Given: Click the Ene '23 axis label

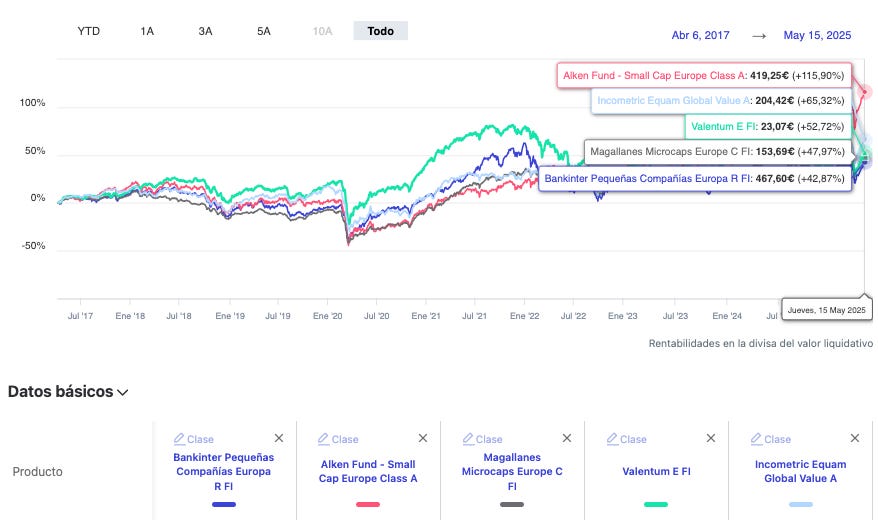Looking at the screenshot, I should tap(623, 316).
